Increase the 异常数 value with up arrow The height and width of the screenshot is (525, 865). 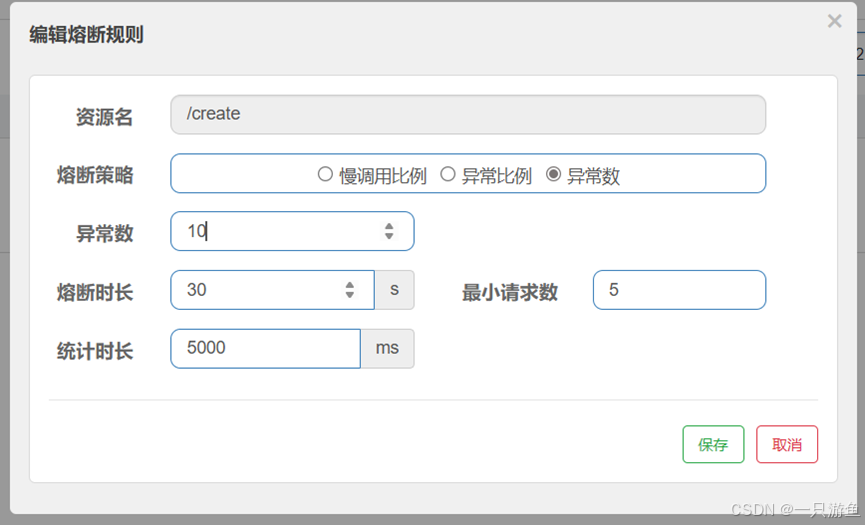coord(389,226)
